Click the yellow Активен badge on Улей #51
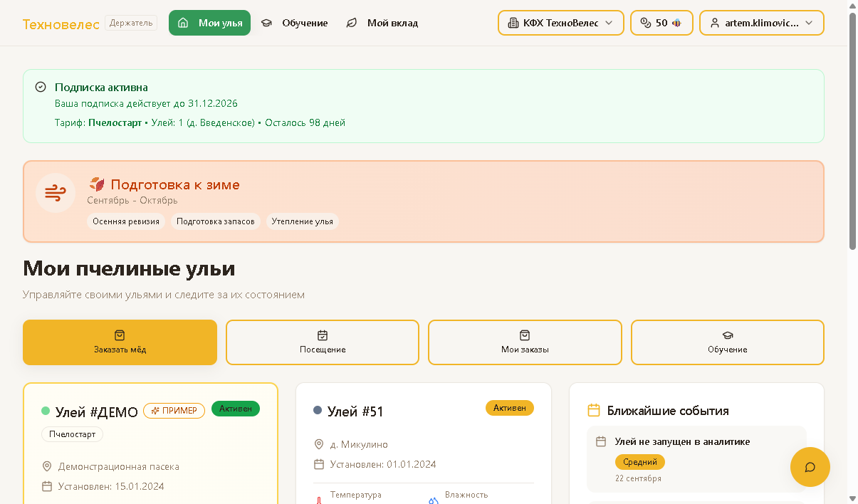 click(x=510, y=408)
